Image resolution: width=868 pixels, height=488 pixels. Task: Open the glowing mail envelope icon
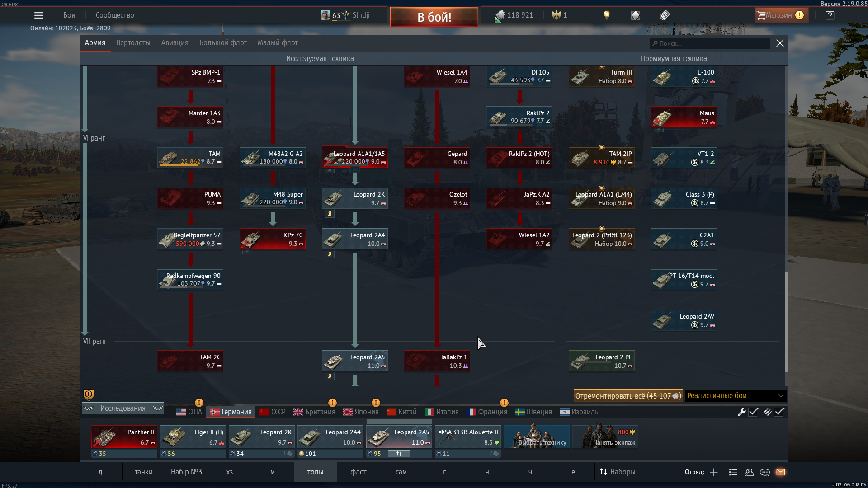coord(781,472)
